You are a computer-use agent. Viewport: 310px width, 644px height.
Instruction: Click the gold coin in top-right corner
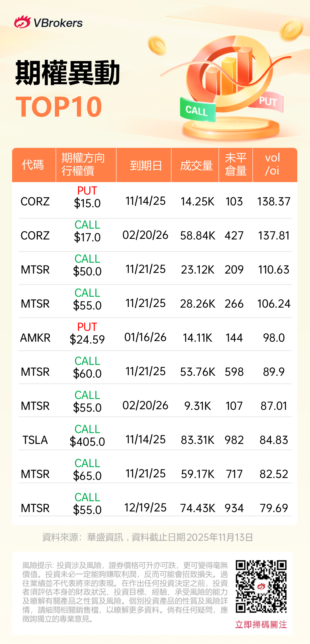point(291,29)
